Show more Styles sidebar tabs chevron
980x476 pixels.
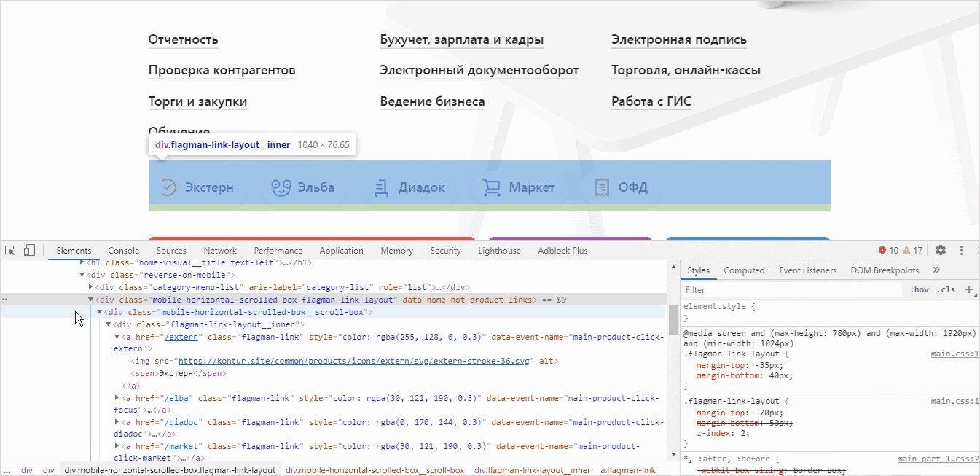(x=937, y=270)
